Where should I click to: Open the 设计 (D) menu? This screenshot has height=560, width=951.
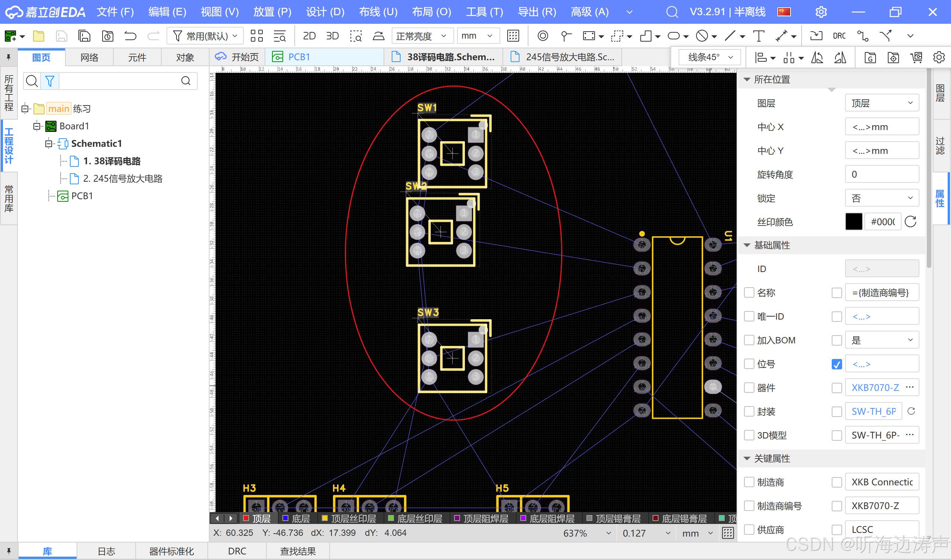pyautogui.click(x=325, y=12)
